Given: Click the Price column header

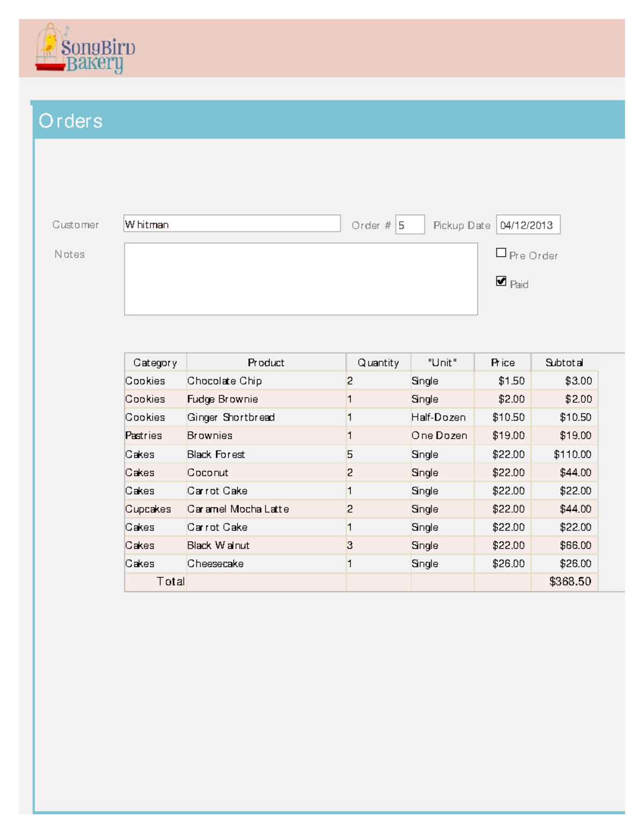Looking at the screenshot, I should coord(502,362).
